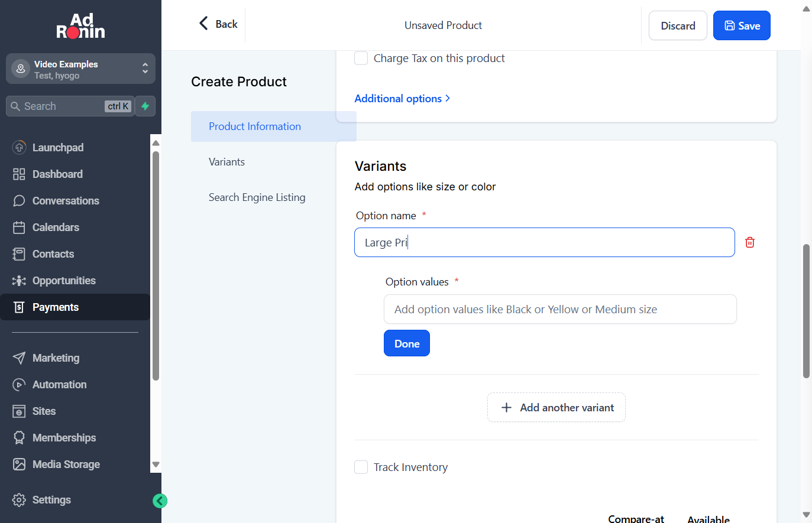Viewport: 812px width, 523px height.
Task: Open the Settings gear icon
Action: pyautogui.click(x=19, y=499)
